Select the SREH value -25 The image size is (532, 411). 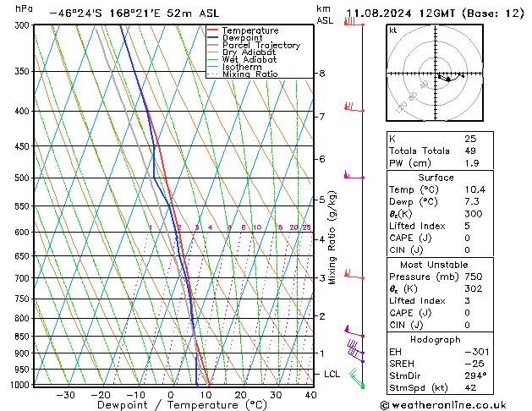474,364
